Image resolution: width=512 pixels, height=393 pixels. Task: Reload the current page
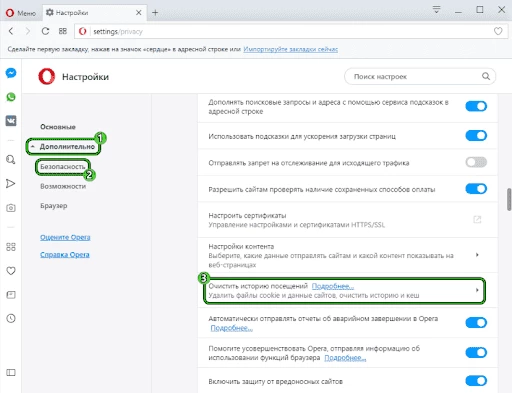pos(45,31)
